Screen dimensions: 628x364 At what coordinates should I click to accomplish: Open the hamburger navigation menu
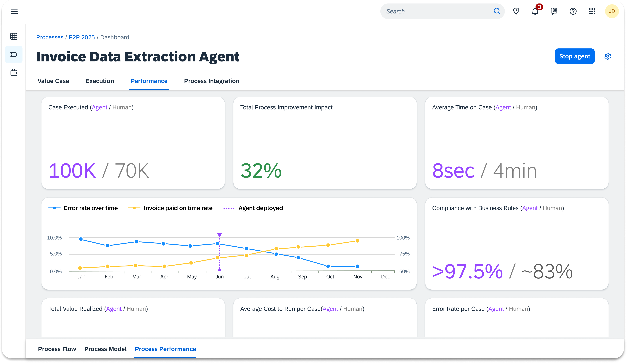coord(14,11)
